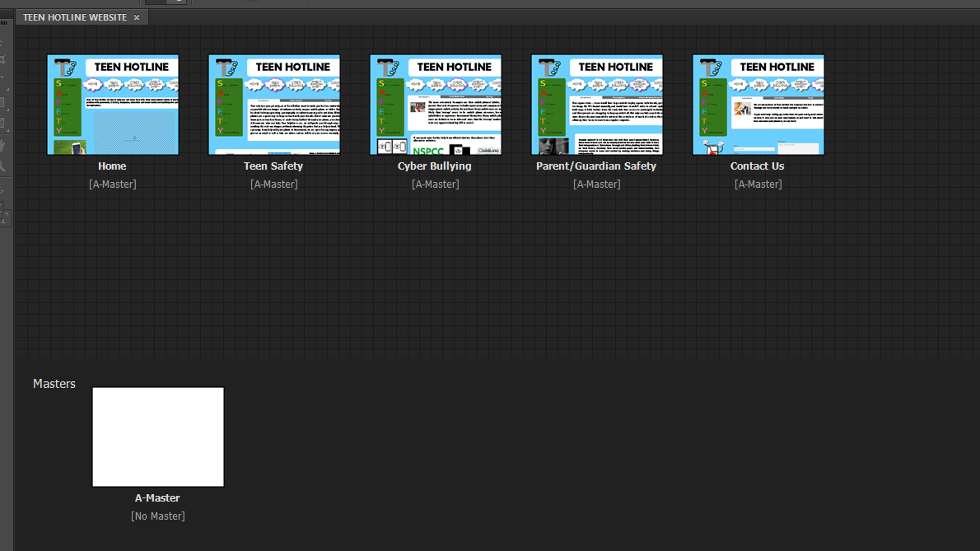This screenshot has height=551, width=980.
Task: Select the blank A-Master page thumbnail
Action: [158, 437]
